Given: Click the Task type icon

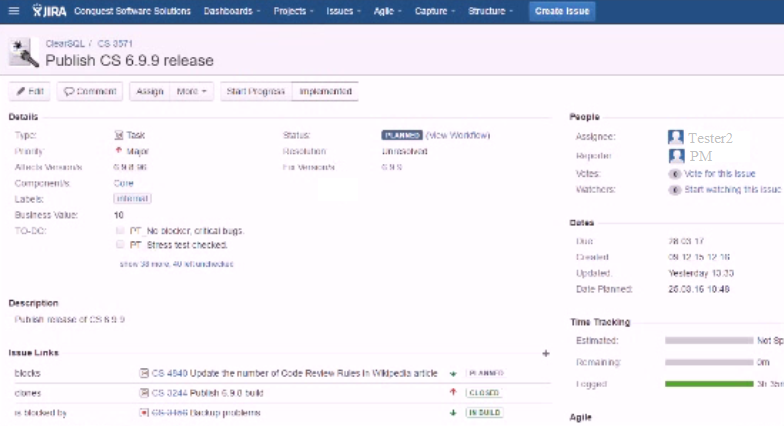Looking at the screenshot, I should coord(118,135).
